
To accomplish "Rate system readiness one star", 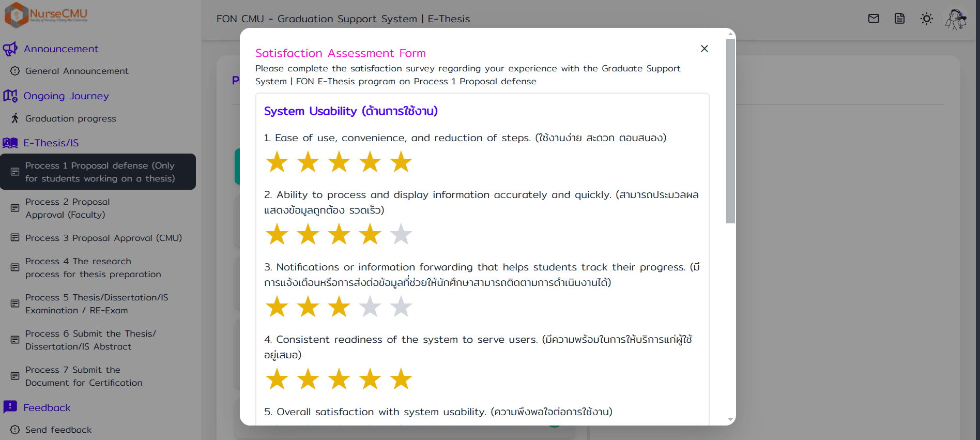I will (x=277, y=379).
